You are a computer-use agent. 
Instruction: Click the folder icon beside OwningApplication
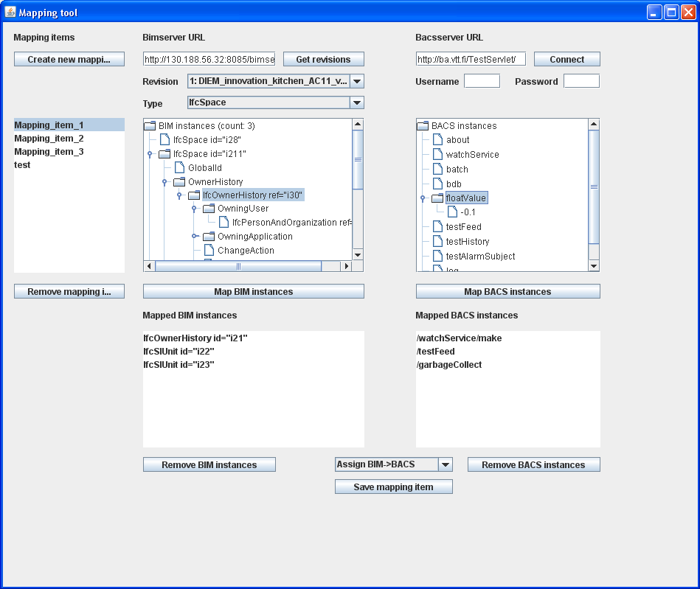[208, 237]
